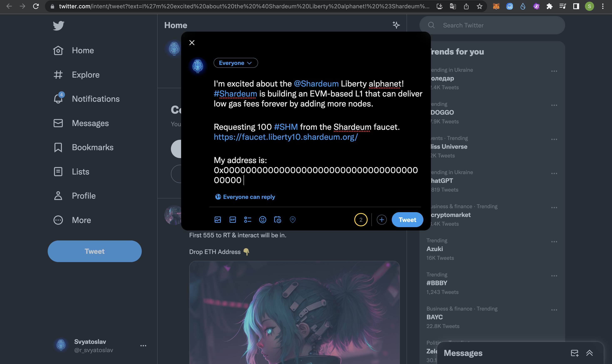Viewport: 612px width, 364px height.
Task: Expand the Everyone audience dropdown
Action: click(x=236, y=63)
